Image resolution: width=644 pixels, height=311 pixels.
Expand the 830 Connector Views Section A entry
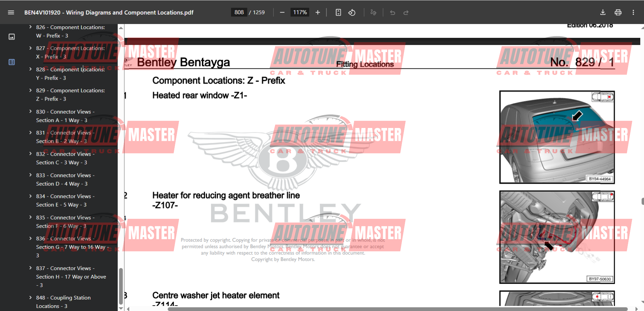(x=30, y=111)
